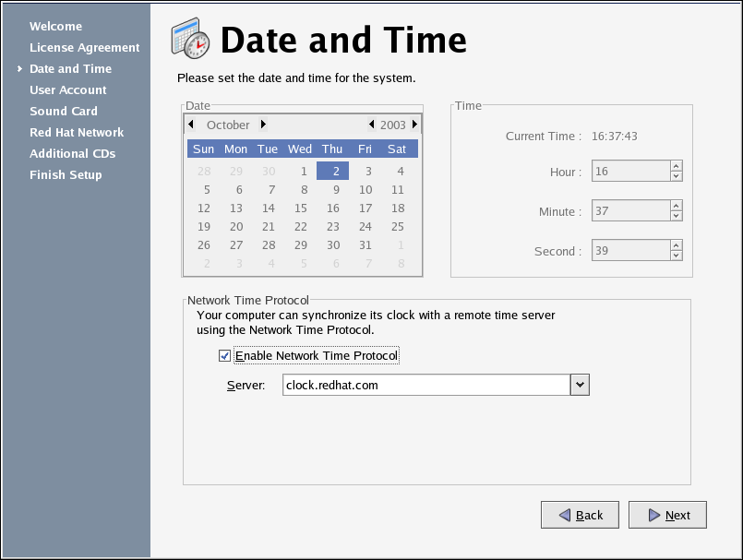Viewport: 743px width, 560px height.
Task: Select User Account step in sidebar
Action: [x=67, y=90]
